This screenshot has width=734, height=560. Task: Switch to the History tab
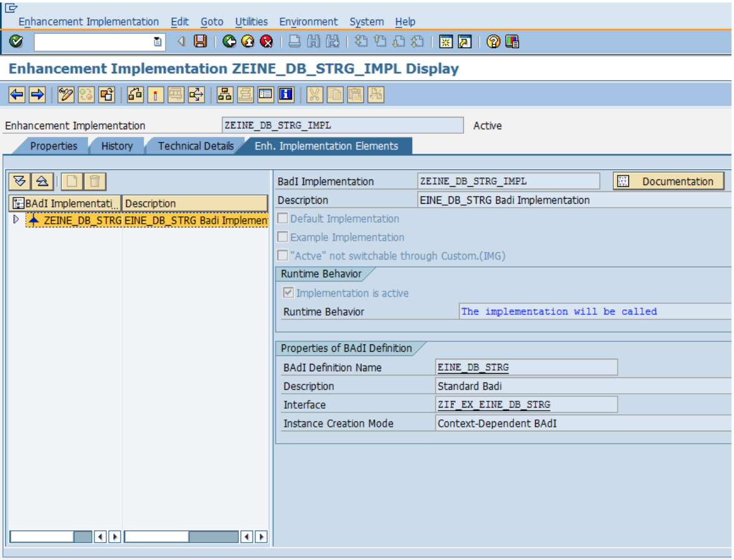pyautogui.click(x=117, y=146)
